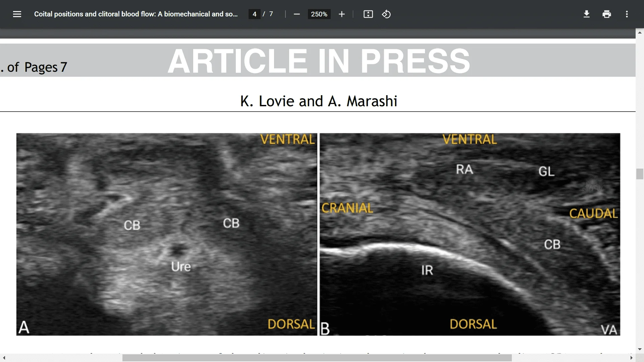The height and width of the screenshot is (362, 644).
Task: Click the page number input field
Action: (255, 14)
